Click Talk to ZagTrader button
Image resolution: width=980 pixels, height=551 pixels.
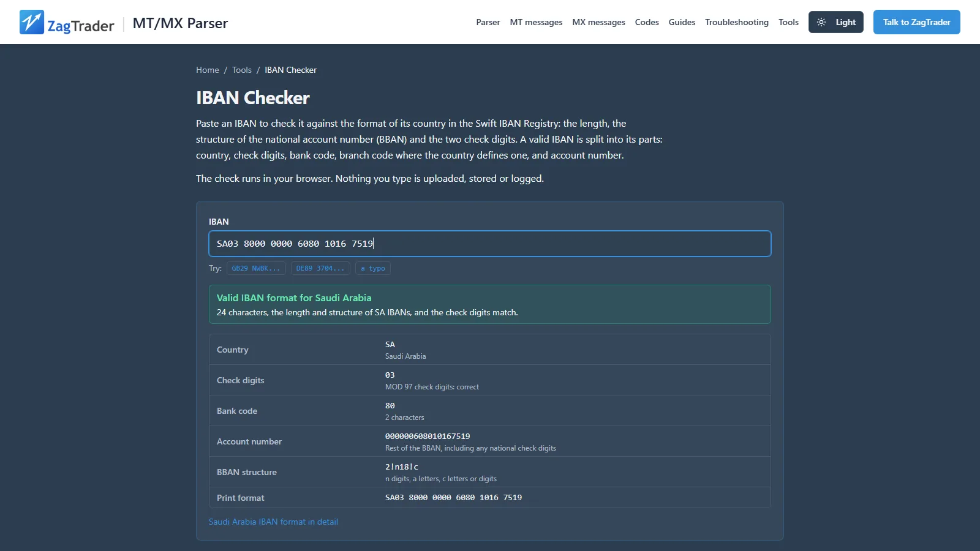[x=916, y=22]
